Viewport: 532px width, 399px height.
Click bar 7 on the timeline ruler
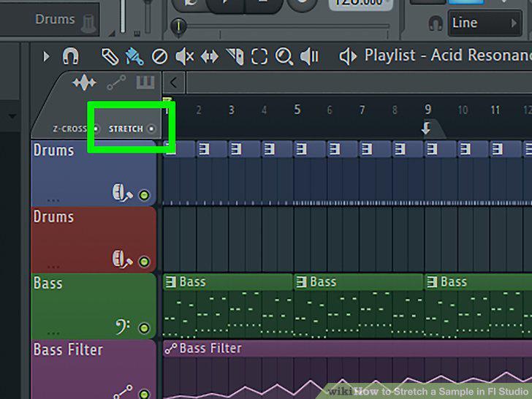point(362,110)
